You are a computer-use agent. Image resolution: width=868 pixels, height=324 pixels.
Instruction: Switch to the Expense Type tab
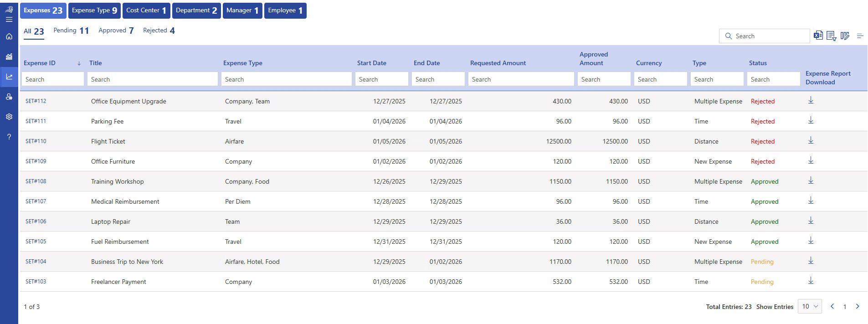[x=94, y=10]
